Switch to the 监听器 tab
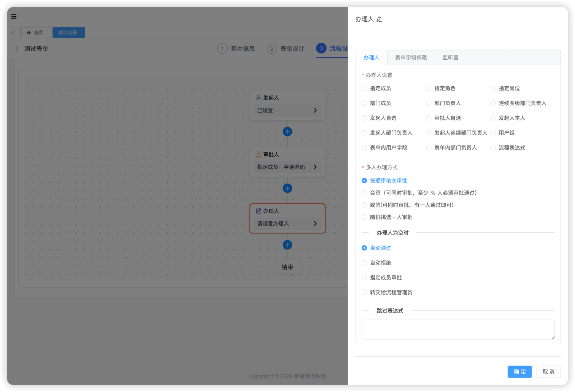575x392 pixels. (450, 57)
